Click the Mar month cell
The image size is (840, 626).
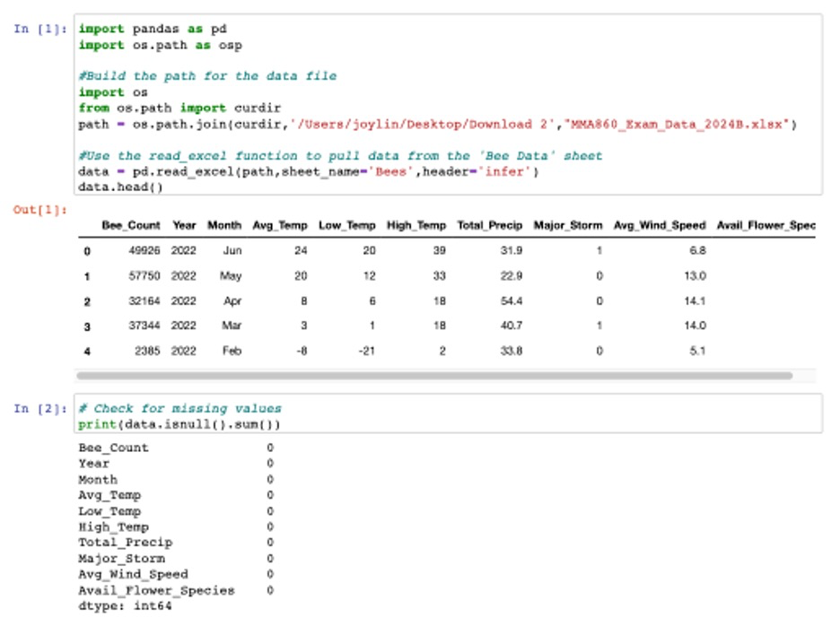coord(232,326)
